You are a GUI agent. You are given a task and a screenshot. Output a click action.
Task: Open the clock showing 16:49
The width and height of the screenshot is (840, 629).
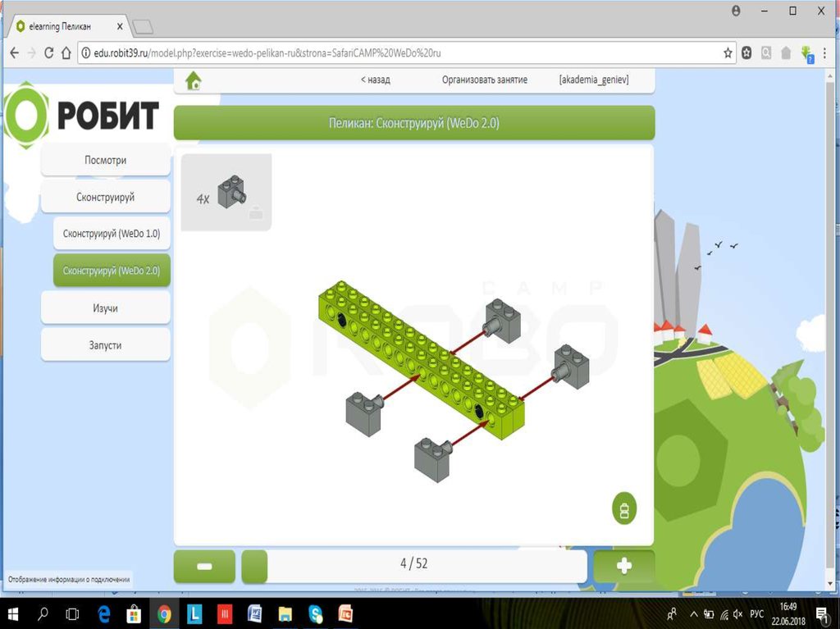point(788,614)
